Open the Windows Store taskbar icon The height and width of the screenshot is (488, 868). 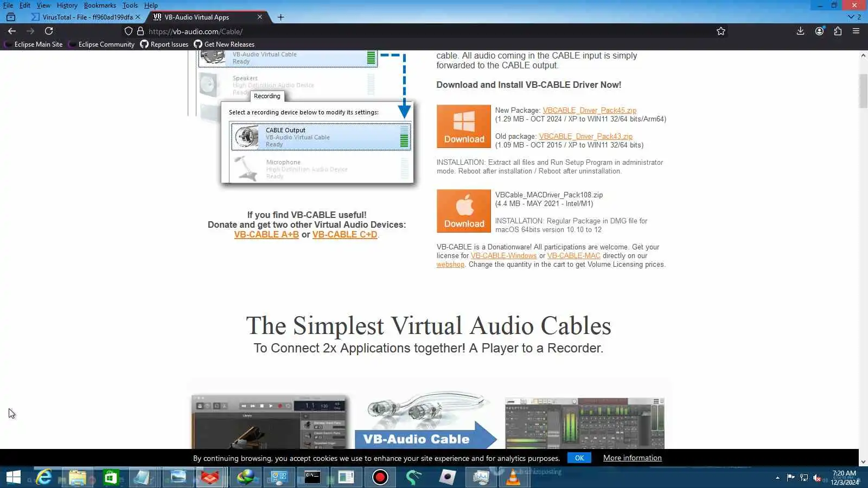tap(111, 477)
